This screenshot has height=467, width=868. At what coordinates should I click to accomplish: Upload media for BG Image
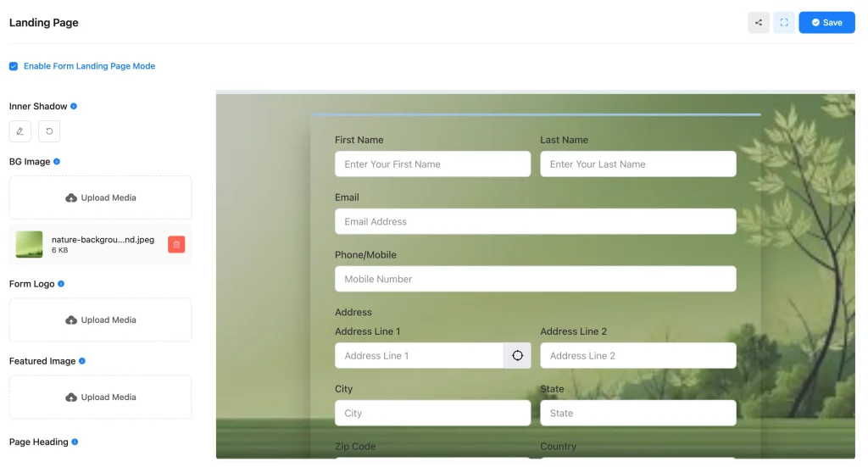click(x=100, y=197)
